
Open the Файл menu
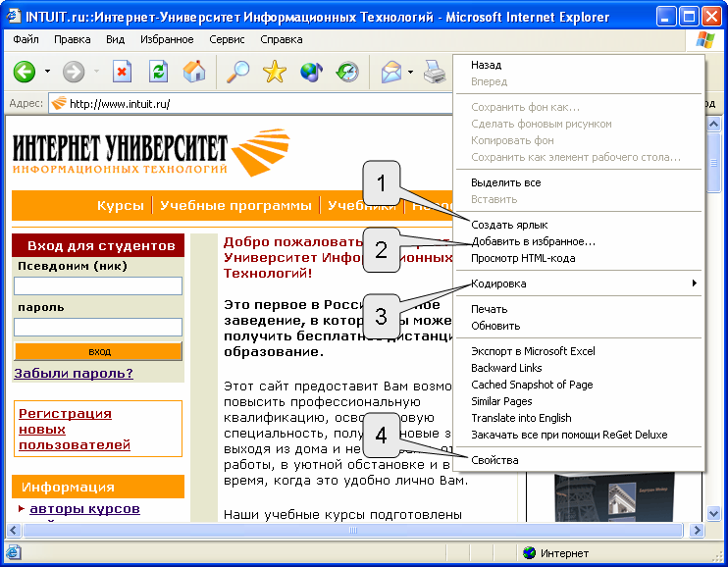coord(26,39)
